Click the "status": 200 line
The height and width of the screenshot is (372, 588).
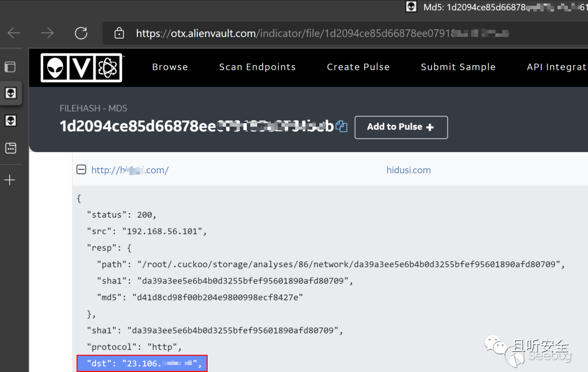point(121,215)
